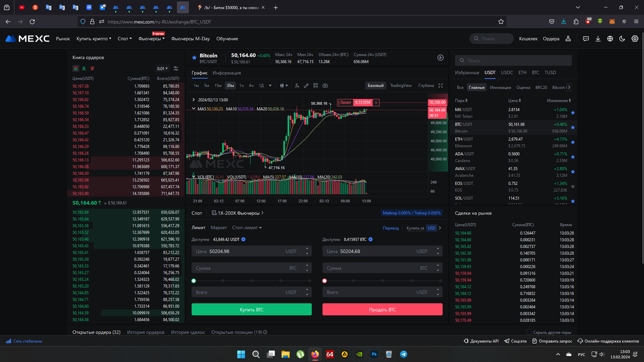This screenshot has height=362, width=644.
Task: Show buy orders only view icon
Action: click(84, 68)
